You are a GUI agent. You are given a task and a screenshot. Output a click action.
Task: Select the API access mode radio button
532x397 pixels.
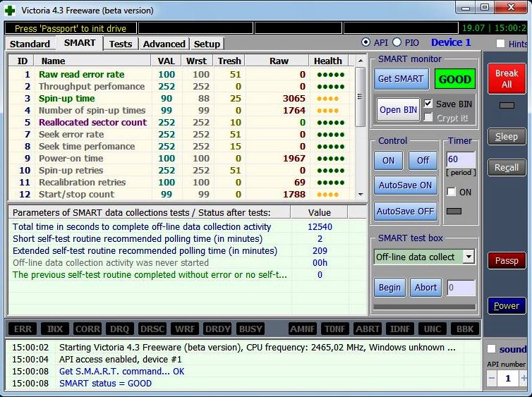365,42
